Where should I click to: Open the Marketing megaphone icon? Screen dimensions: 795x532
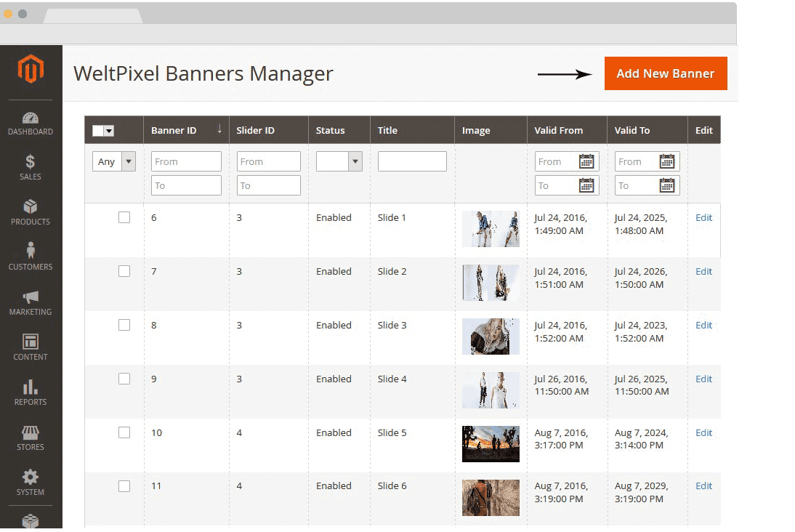[31, 298]
